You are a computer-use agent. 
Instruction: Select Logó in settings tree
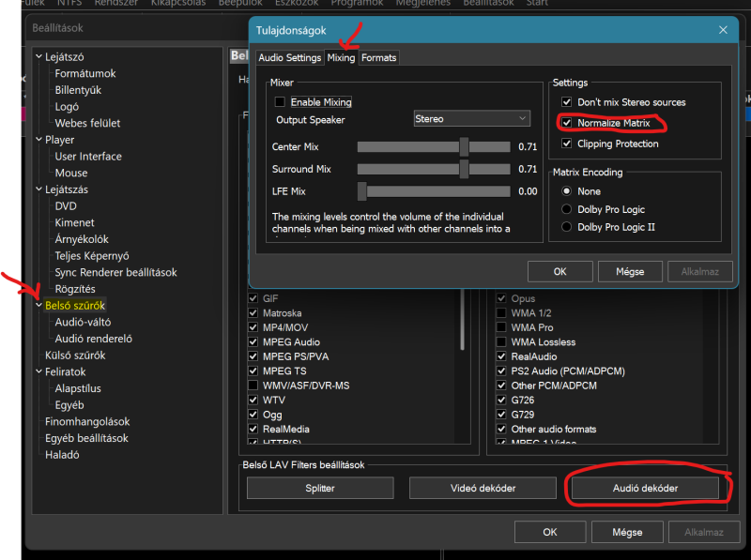click(67, 107)
